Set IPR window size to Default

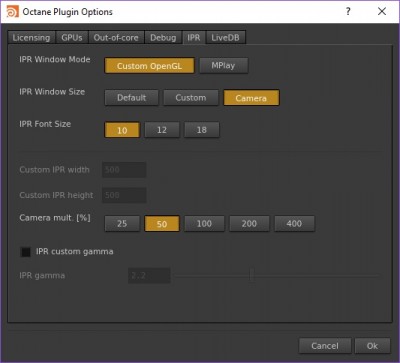(132, 98)
